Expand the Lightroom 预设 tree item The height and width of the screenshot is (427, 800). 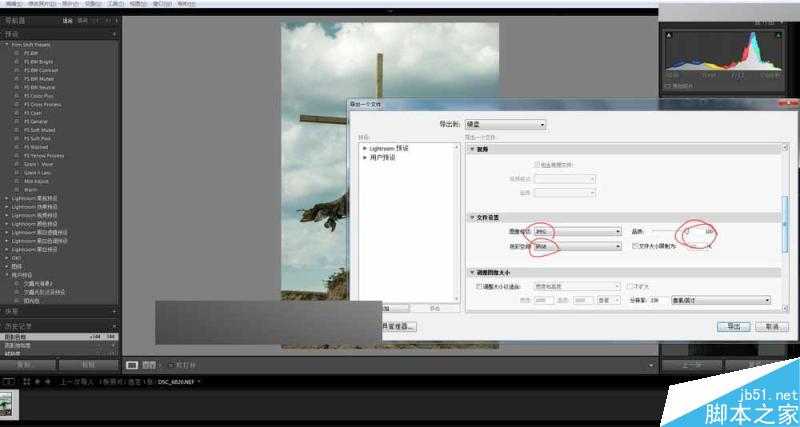(x=364, y=148)
